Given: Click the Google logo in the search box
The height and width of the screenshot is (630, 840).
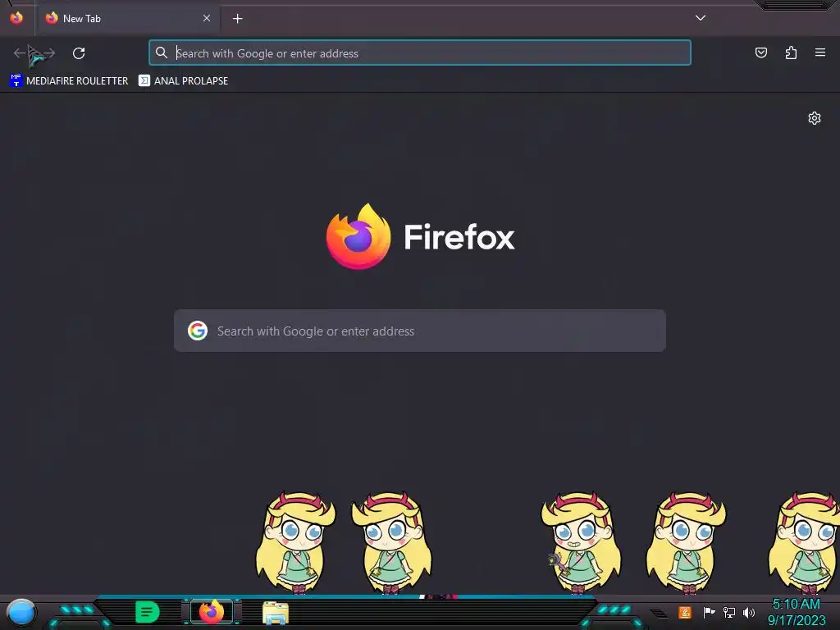Looking at the screenshot, I should pyautogui.click(x=198, y=331).
